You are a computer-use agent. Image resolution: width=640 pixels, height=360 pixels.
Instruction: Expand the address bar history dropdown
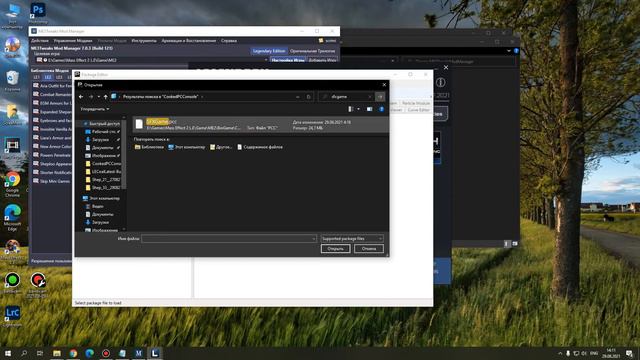[298, 97]
